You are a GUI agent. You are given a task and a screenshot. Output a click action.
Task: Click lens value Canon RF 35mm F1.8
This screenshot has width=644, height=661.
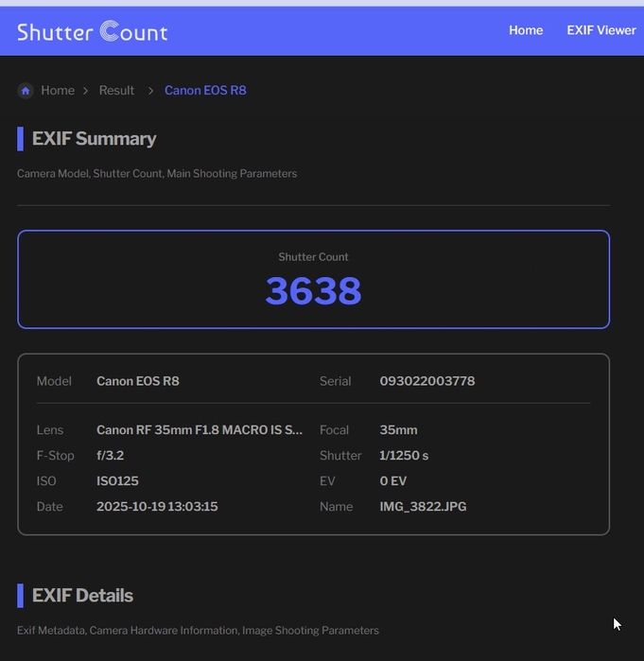pyautogui.click(x=200, y=430)
